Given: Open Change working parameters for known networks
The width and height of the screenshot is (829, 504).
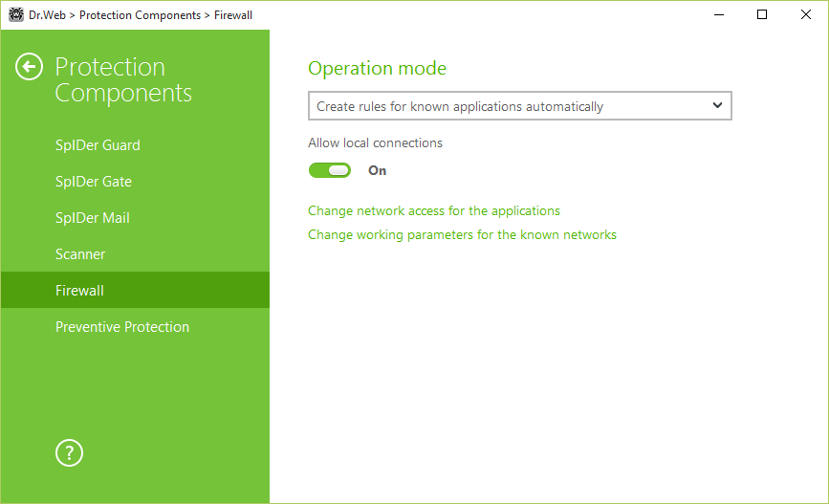Looking at the screenshot, I should [462, 235].
